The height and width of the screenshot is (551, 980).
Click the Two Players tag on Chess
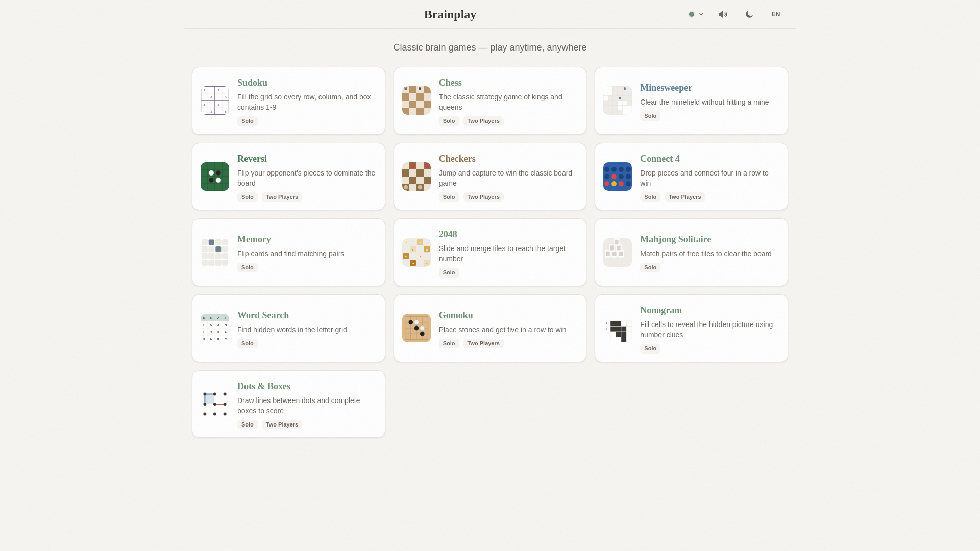[483, 121]
